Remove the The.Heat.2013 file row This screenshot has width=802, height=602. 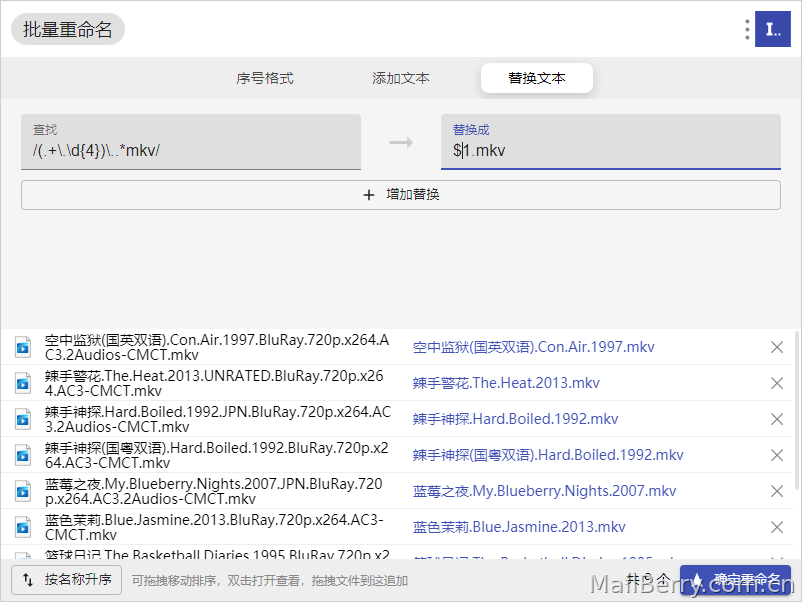pyautogui.click(x=777, y=383)
